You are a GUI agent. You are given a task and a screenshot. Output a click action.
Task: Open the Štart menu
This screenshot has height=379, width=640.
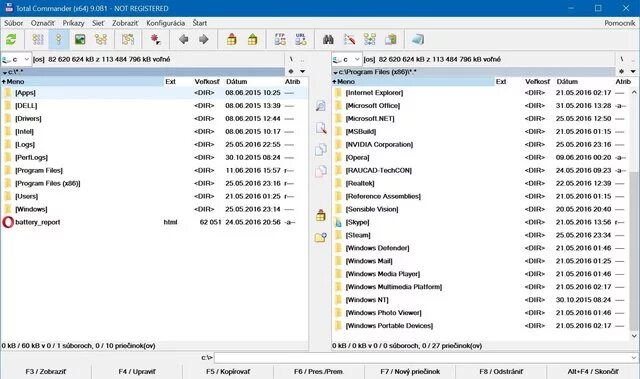(200, 23)
